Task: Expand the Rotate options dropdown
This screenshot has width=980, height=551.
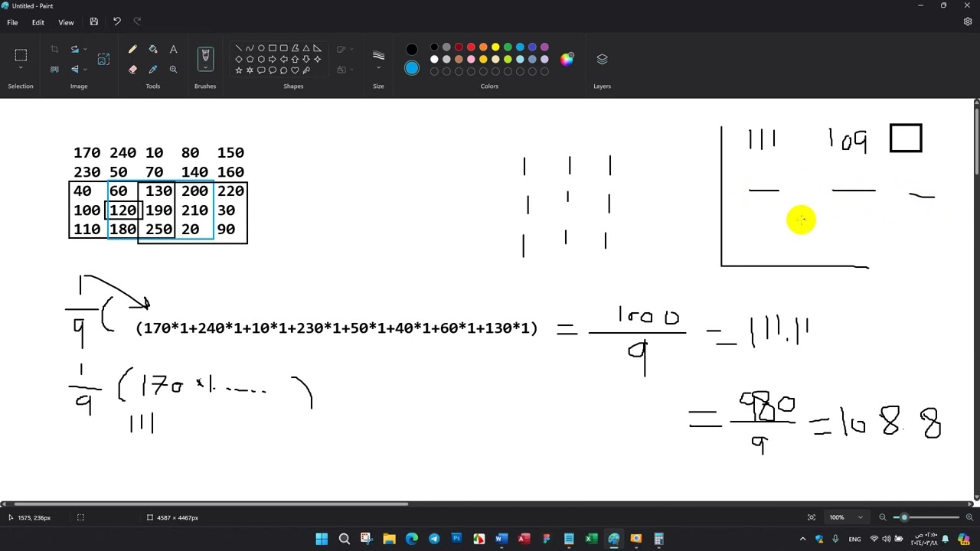Action: tap(84, 50)
